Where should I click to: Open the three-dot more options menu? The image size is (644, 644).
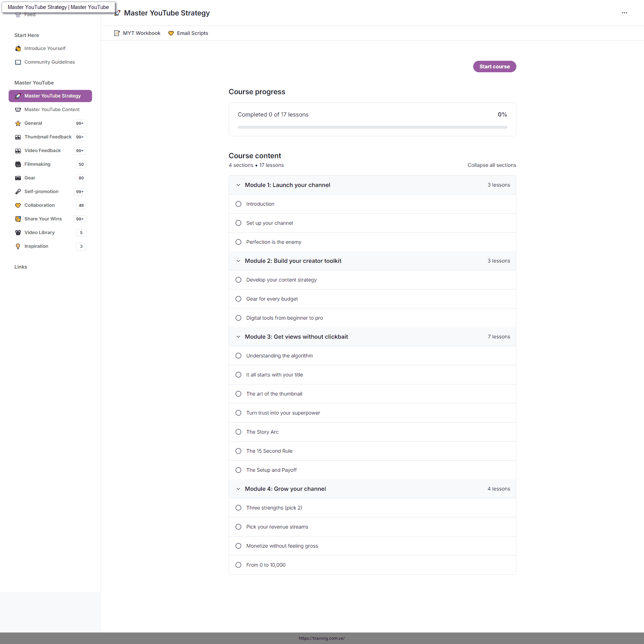point(624,13)
